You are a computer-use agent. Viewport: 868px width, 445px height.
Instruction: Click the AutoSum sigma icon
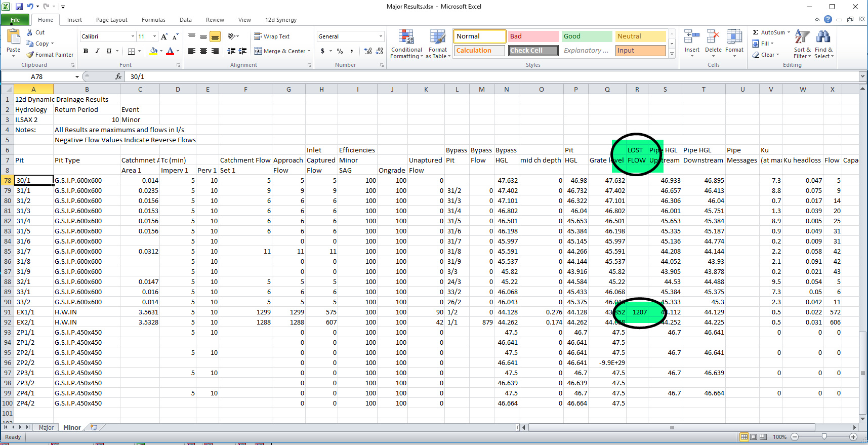756,32
